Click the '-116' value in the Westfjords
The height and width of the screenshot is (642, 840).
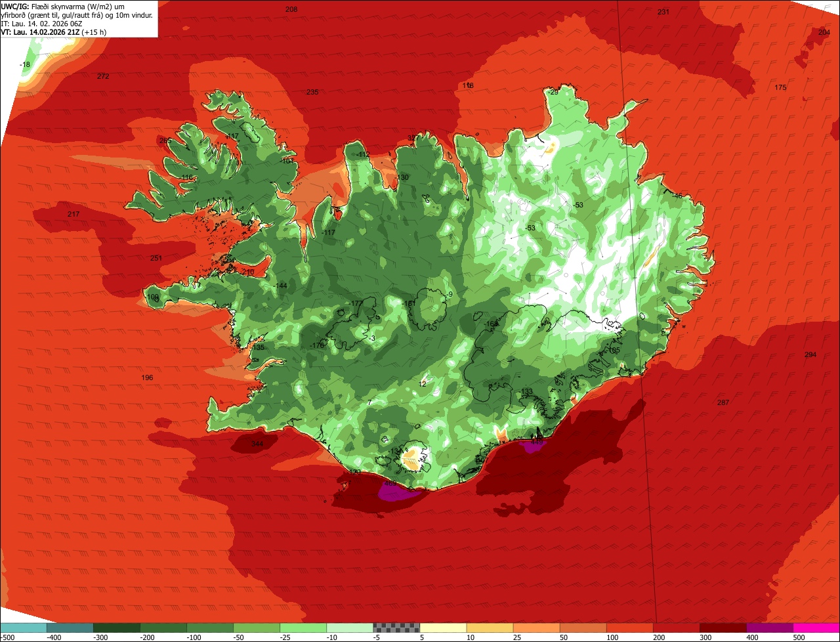[x=186, y=177]
